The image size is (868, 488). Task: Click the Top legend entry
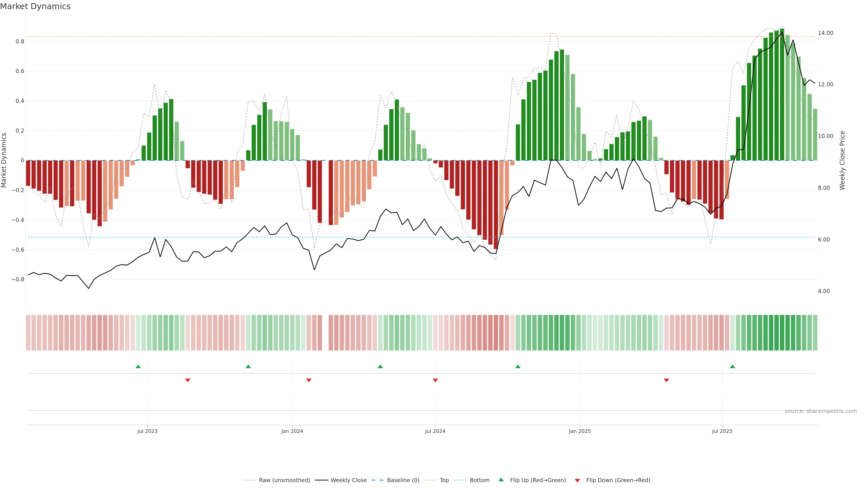tap(444, 480)
